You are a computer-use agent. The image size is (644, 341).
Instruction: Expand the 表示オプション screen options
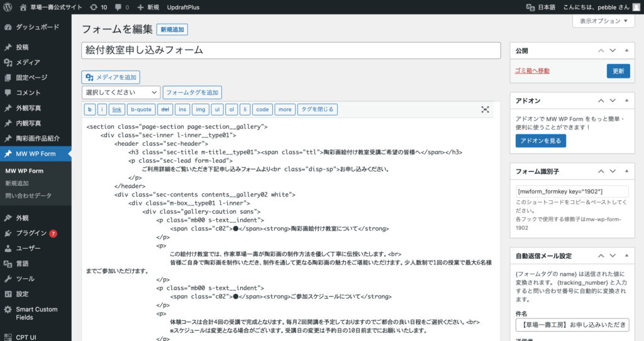coord(603,21)
